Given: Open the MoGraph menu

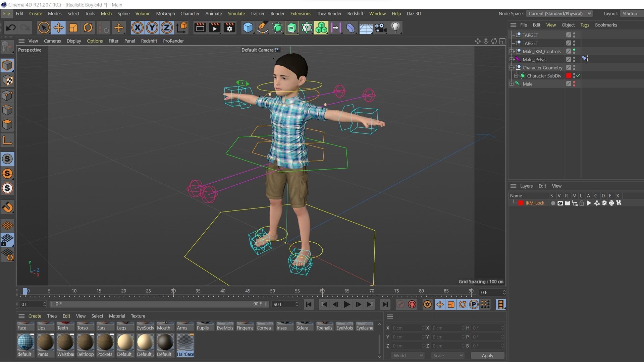Looking at the screenshot, I should 165,13.
